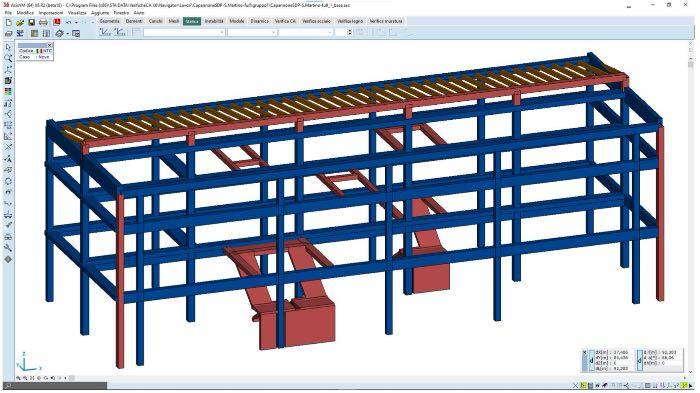Select the zoom magnifier tool in left toolbar

click(8, 59)
